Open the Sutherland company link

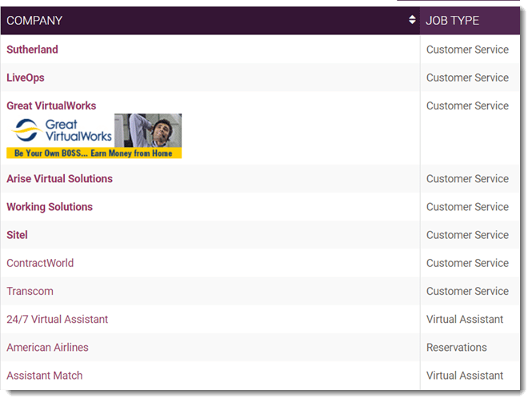32,50
